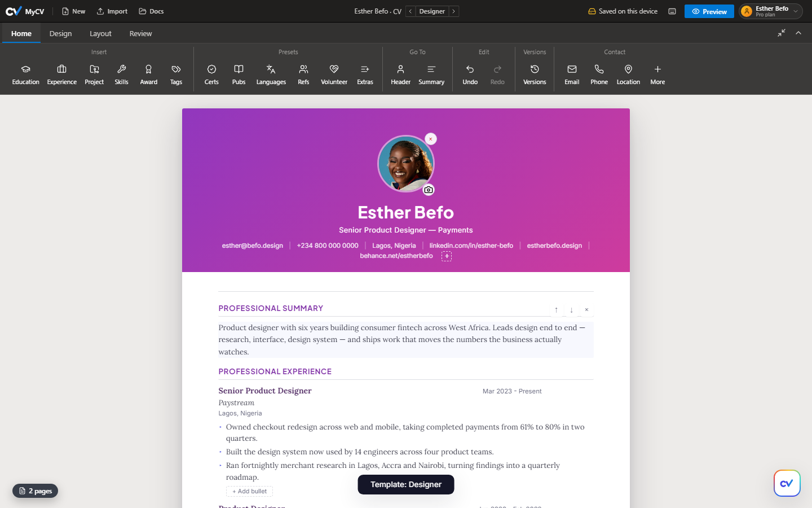Viewport: 812px width, 508px height.
Task: Switch to the Home tab
Action: [x=21, y=33]
